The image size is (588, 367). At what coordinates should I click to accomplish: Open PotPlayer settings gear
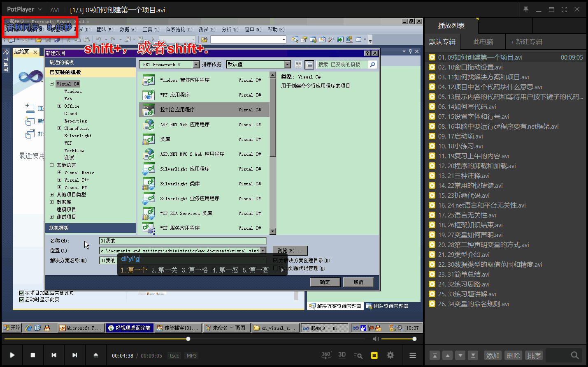[390, 355]
